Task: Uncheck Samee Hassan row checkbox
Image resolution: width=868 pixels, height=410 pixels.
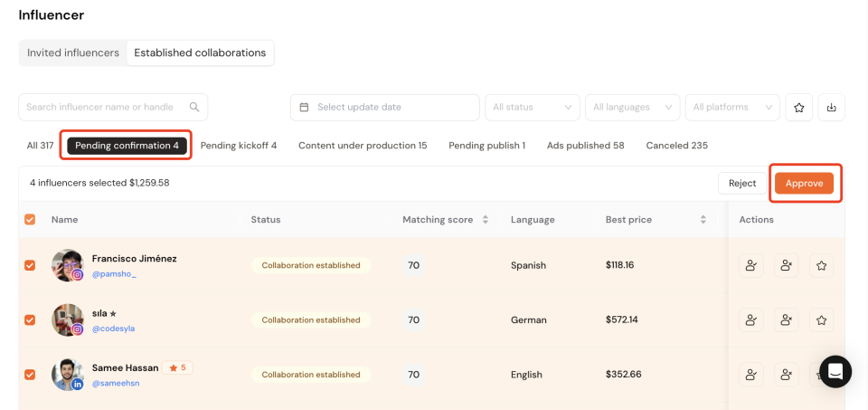Action: tap(30, 374)
